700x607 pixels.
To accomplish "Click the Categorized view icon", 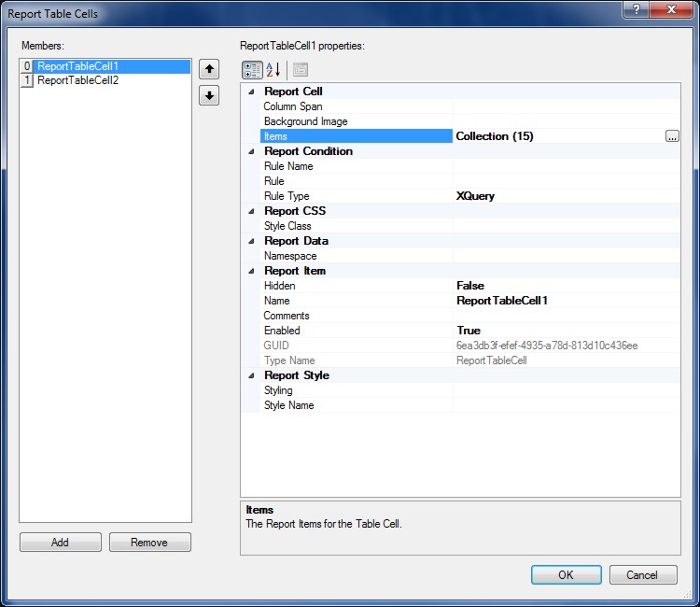I will tap(252, 70).
